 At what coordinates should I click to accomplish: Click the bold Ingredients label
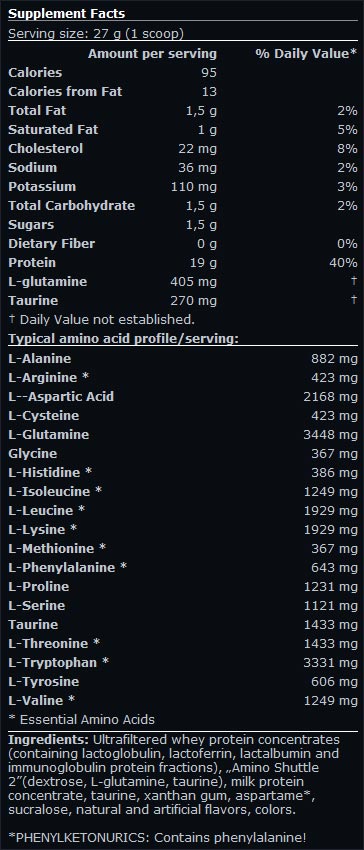click(48, 739)
